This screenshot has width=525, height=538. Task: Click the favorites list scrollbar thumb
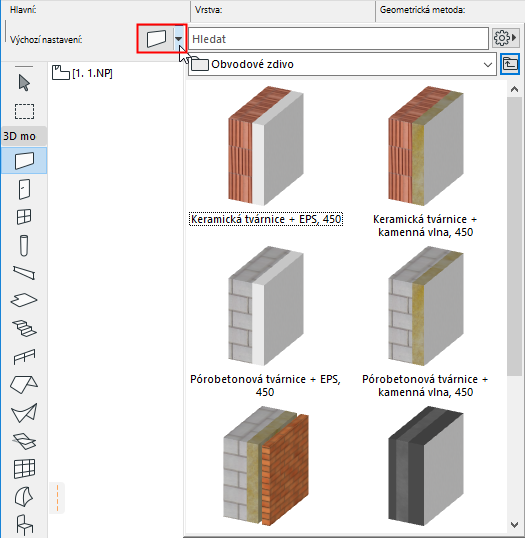(514, 236)
